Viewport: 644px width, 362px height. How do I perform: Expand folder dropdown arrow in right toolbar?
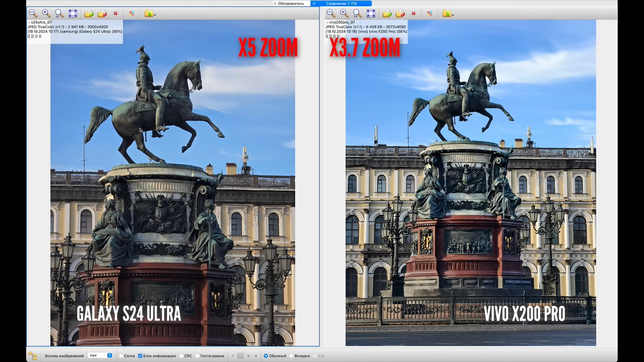tap(453, 15)
